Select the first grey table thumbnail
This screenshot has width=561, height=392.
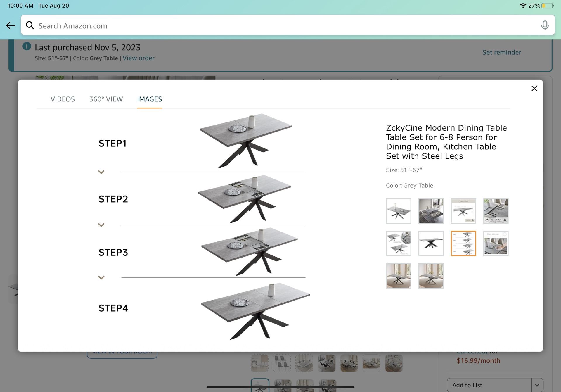click(398, 211)
